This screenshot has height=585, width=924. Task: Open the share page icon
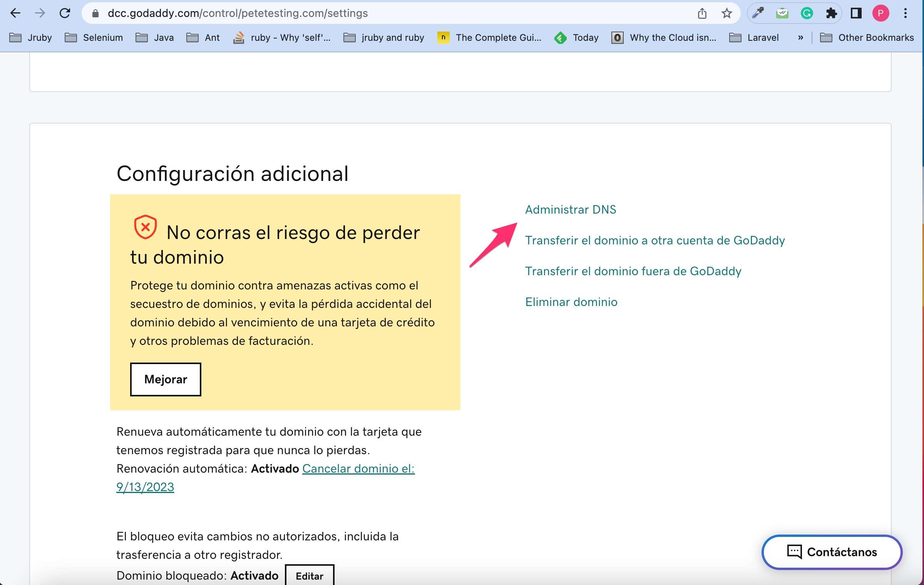[x=702, y=13]
